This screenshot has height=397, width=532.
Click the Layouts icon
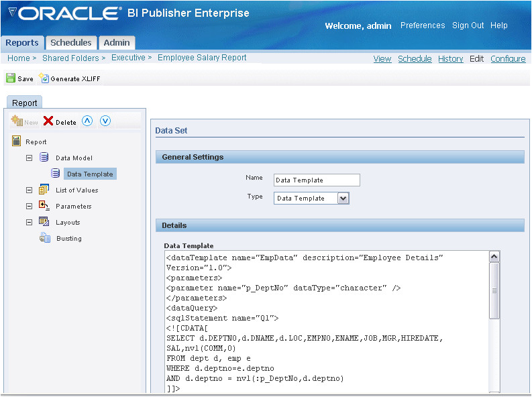(44, 221)
